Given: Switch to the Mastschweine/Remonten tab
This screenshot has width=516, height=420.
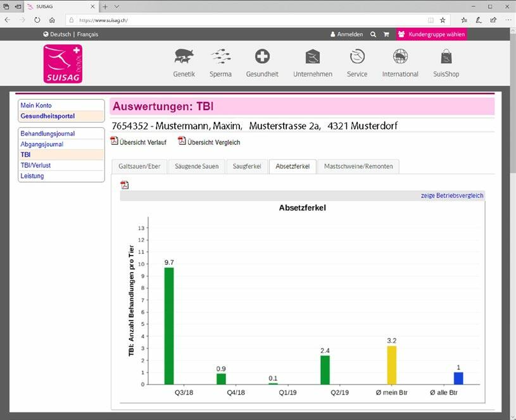Looking at the screenshot, I should click(x=358, y=166).
